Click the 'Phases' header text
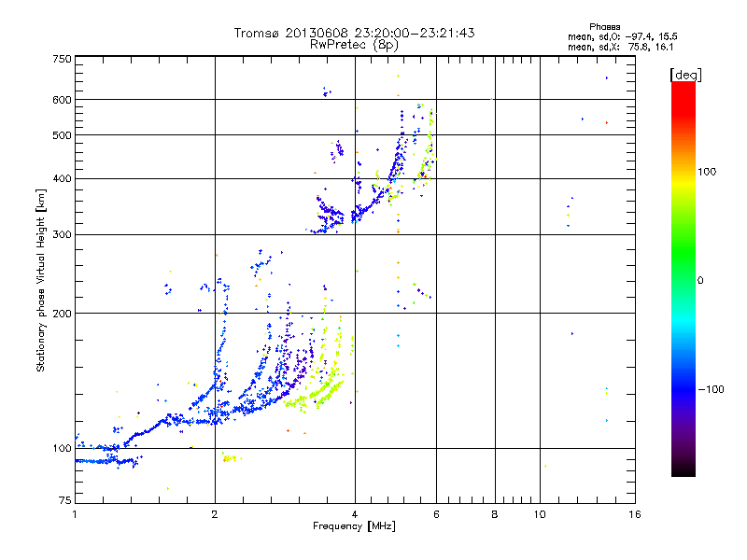747x560 pixels. pyautogui.click(x=604, y=27)
